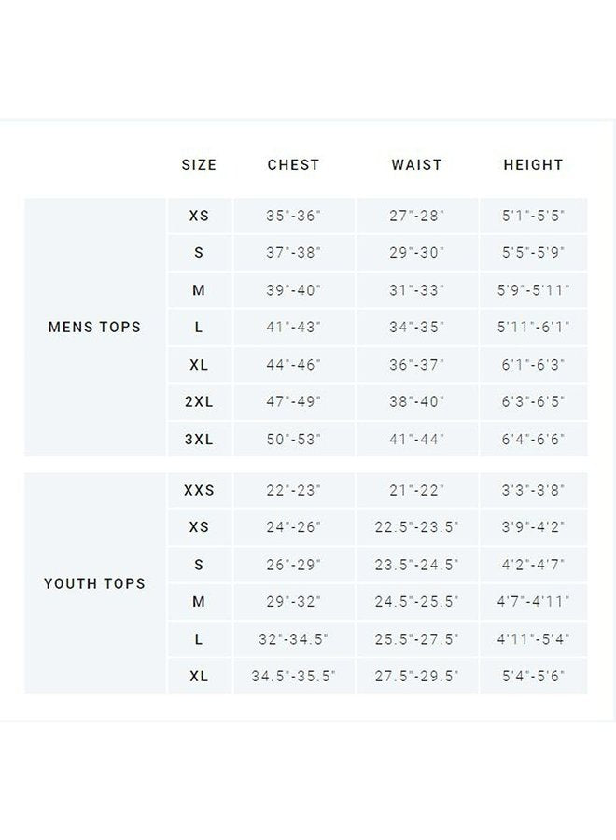The height and width of the screenshot is (840, 616).
Task: Select the MENS TOPS row label
Action: pyautogui.click(x=94, y=328)
